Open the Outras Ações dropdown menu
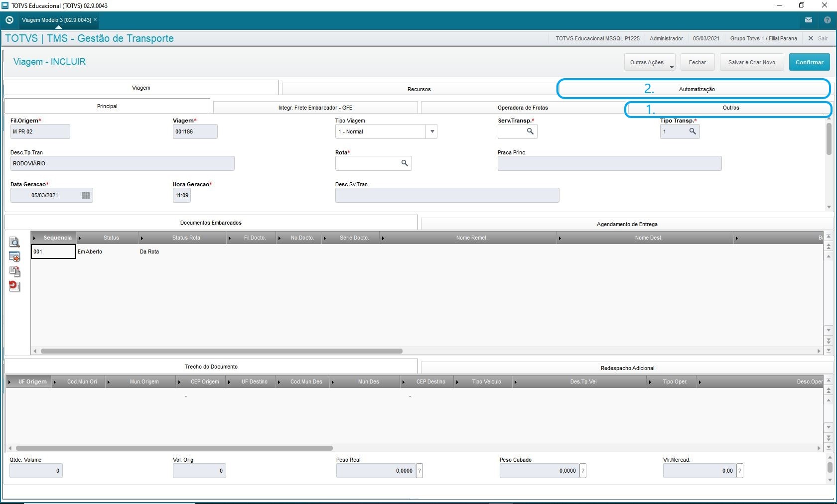The height and width of the screenshot is (504, 837). point(650,62)
